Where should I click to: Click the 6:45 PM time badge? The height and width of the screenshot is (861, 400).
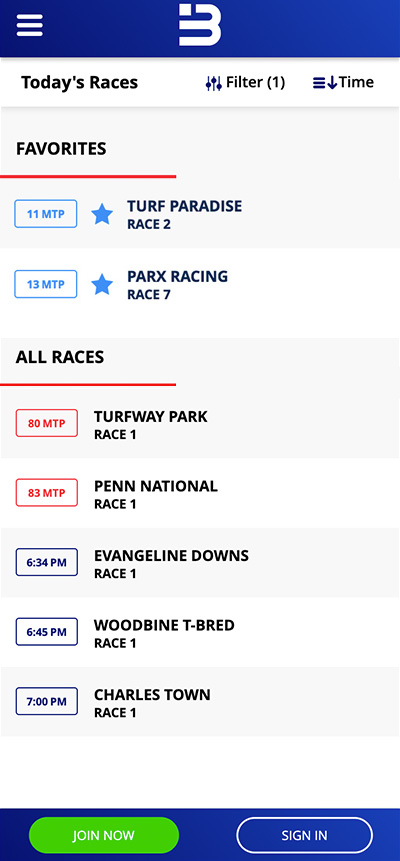click(x=47, y=631)
